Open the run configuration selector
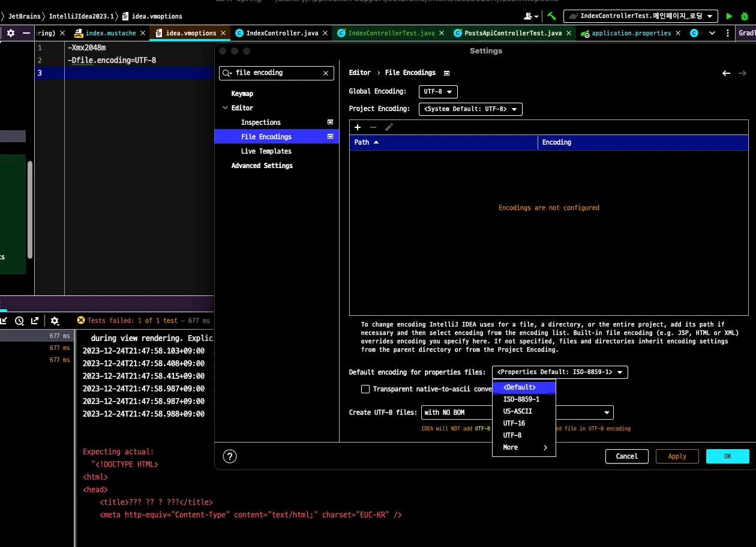Viewport: 756px width, 547px height. [x=641, y=16]
